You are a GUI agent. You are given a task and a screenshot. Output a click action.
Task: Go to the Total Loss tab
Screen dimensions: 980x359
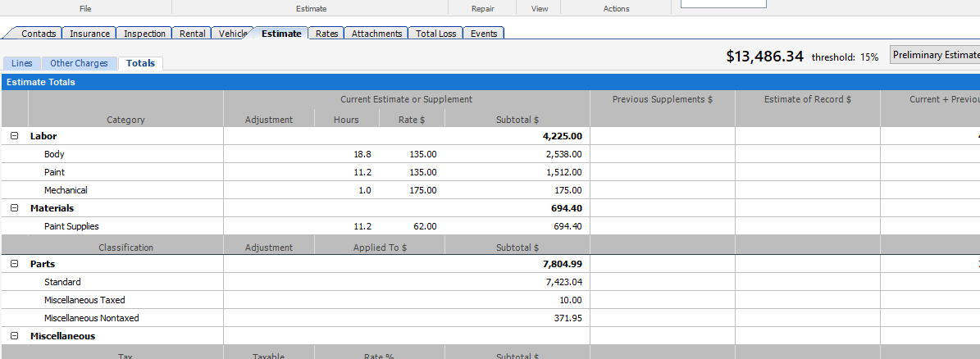tap(435, 34)
